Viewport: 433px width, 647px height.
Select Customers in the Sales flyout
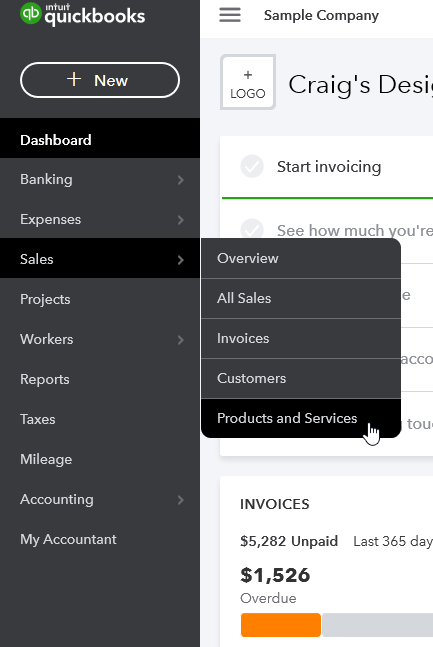pos(301,378)
